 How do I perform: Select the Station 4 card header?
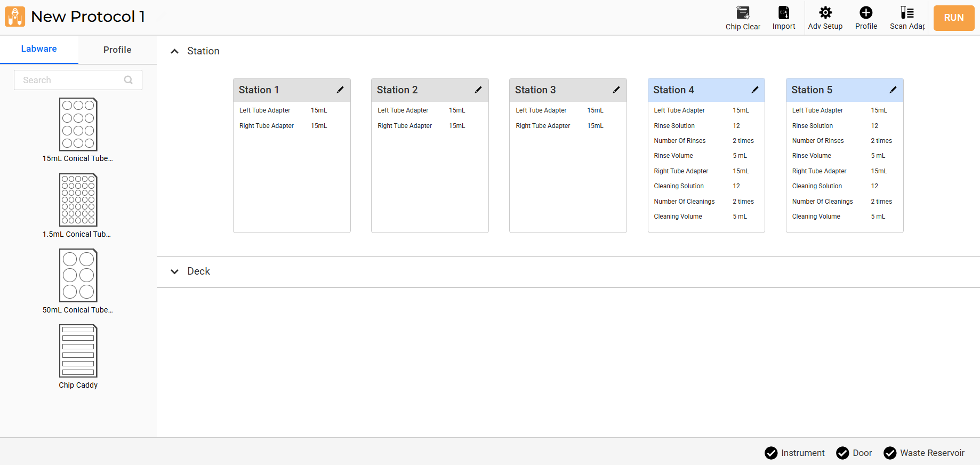pyautogui.click(x=698, y=90)
